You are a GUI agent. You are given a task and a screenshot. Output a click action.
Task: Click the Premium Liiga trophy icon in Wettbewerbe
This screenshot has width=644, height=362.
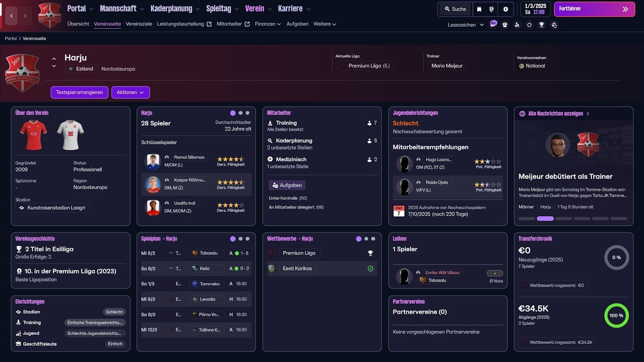pos(370,253)
